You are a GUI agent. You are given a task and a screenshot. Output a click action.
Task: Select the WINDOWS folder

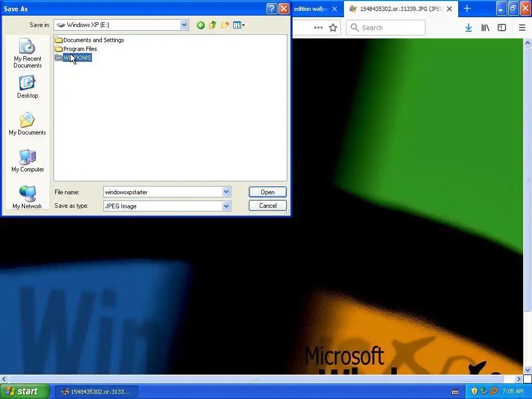(x=73, y=58)
